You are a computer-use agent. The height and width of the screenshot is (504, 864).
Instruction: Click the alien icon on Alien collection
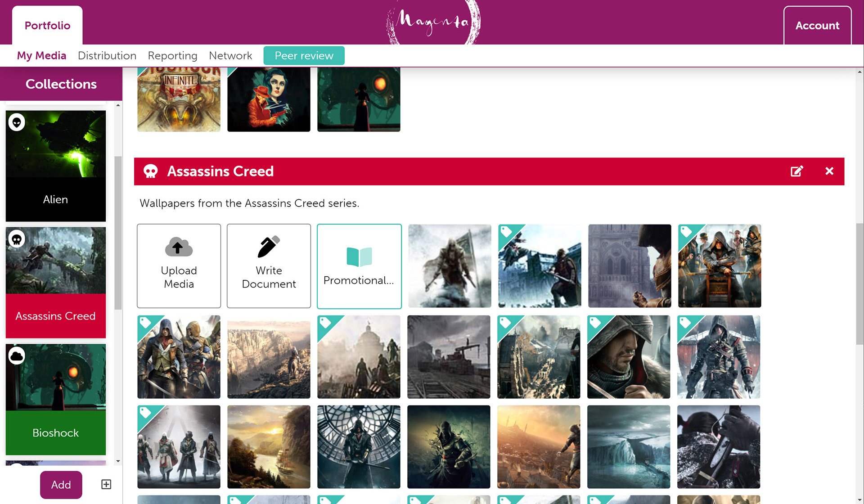[x=17, y=122]
